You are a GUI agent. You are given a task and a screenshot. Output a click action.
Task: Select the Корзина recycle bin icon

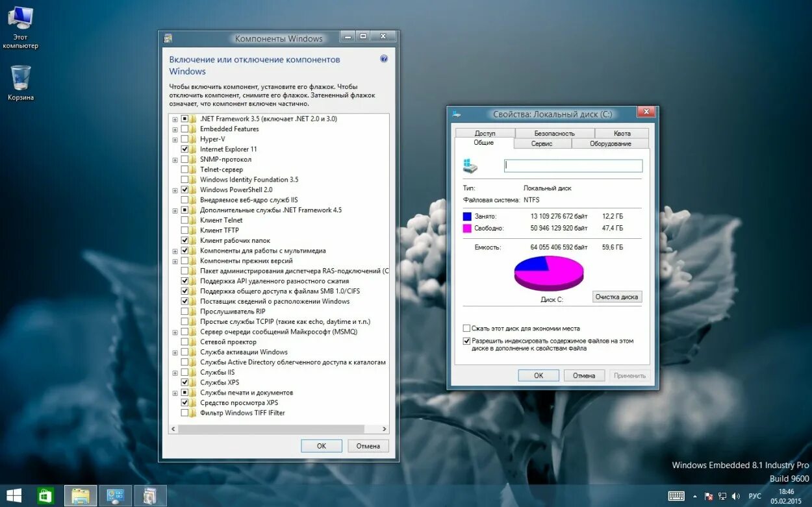pos(21,82)
